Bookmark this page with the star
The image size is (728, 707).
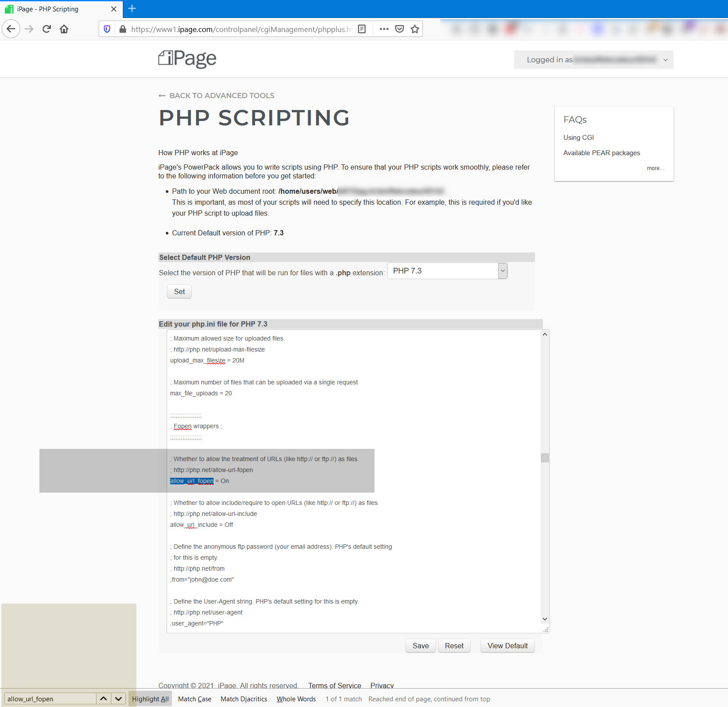(415, 29)
